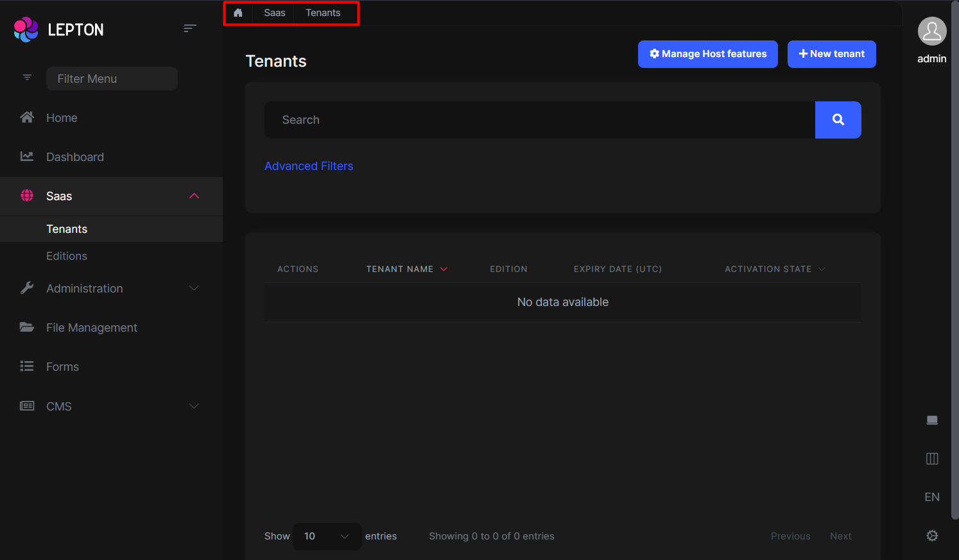
Task: Click the Lepton logo icon
Action: pos(26,30)
